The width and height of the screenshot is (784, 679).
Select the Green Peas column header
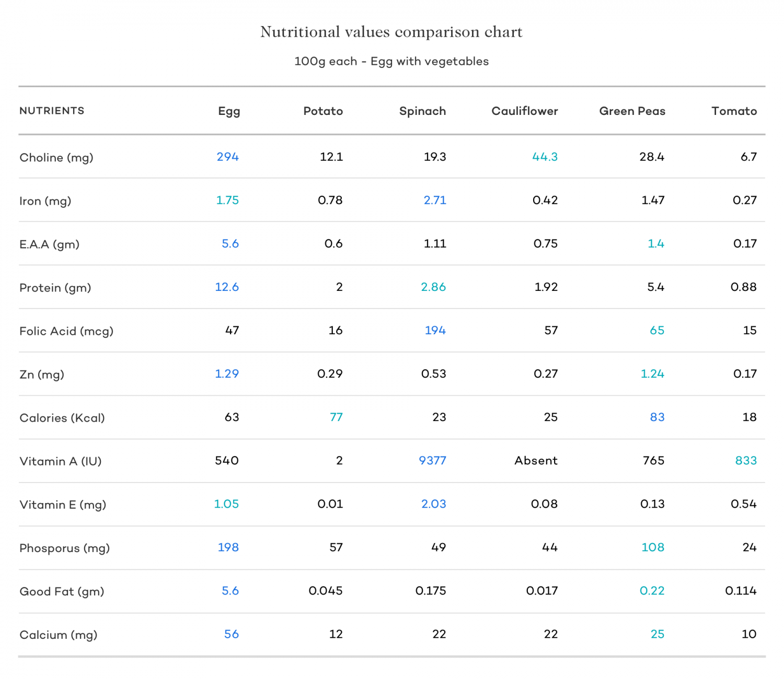point(632,111)
